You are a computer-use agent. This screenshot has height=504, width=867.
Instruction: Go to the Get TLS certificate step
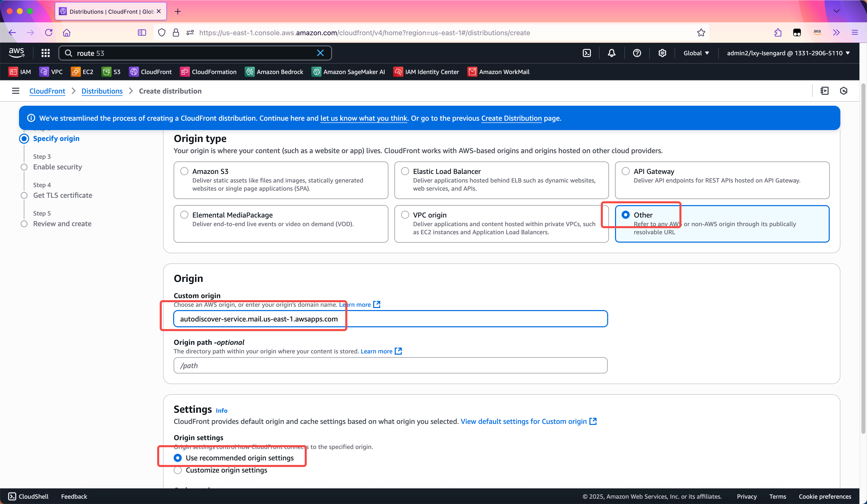coord(63,195)
